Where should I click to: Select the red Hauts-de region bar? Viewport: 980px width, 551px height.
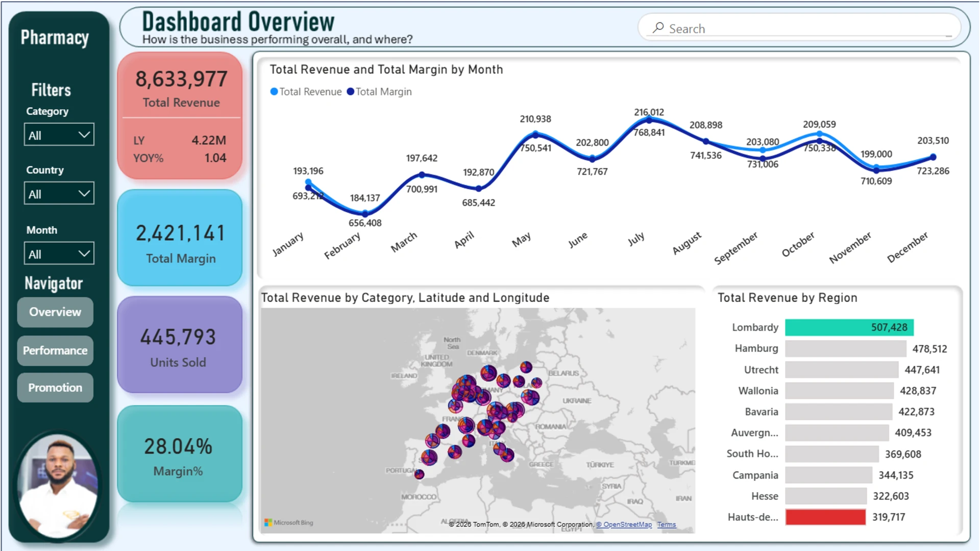(x=825, y=517)
